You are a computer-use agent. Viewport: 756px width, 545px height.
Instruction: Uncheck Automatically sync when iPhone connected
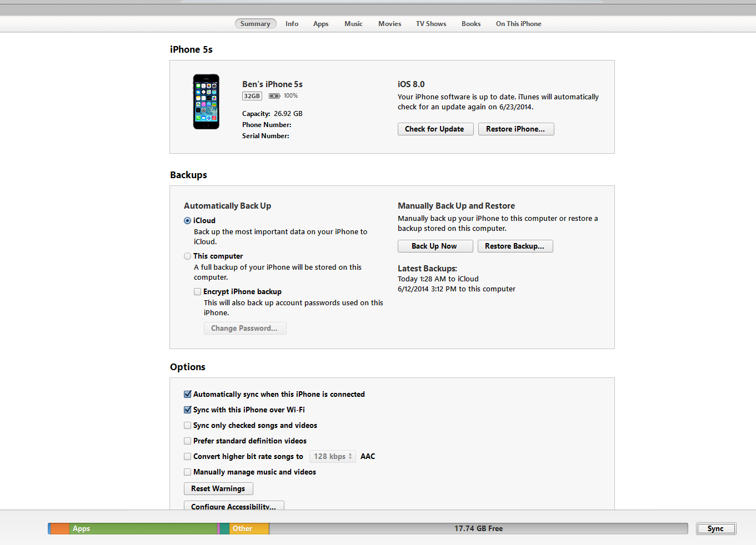pos(187,394)
